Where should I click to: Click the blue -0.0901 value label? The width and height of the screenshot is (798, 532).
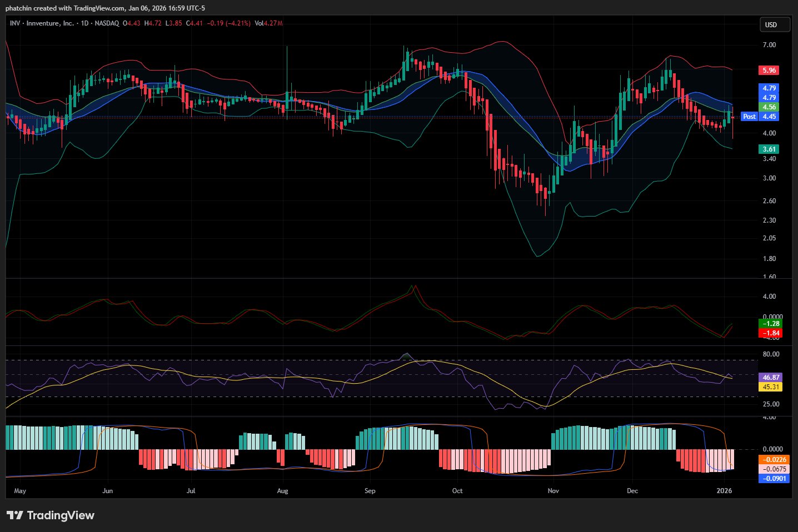(x=774, y=479)
